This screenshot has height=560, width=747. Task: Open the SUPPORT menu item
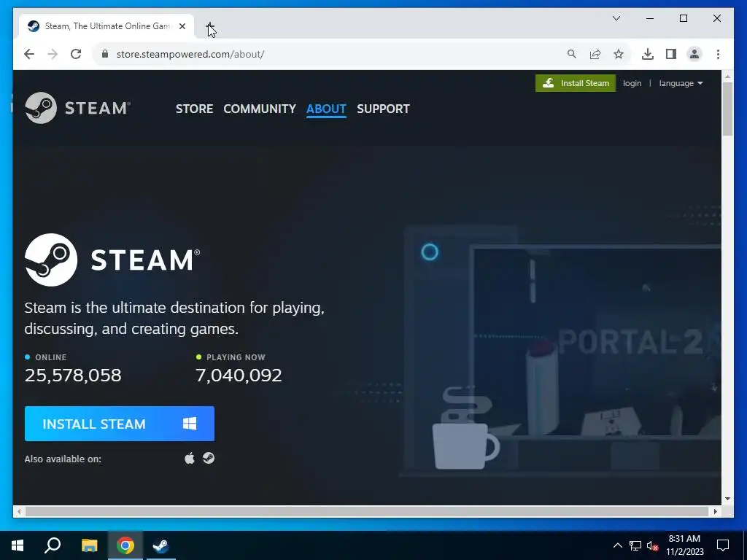pos(383,109)
